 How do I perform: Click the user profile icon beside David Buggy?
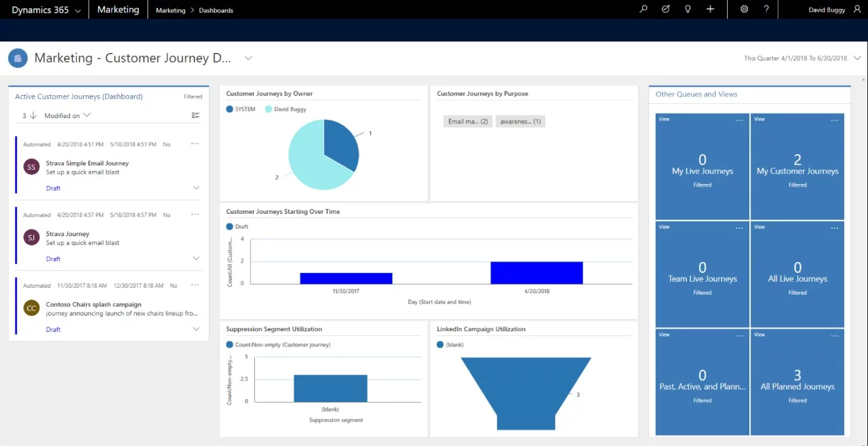(857, 10)
